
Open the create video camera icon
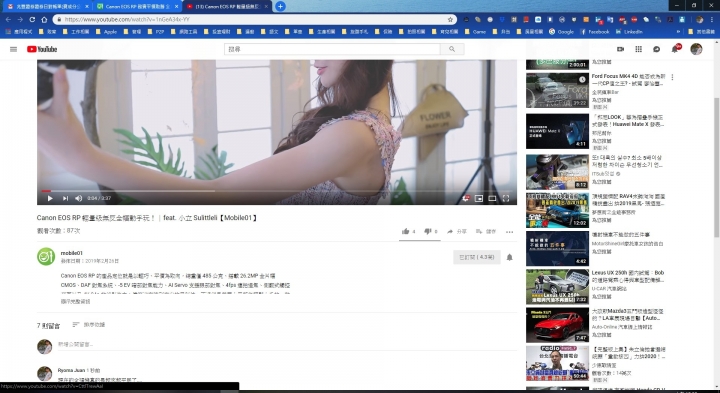[x=620, y=49]
